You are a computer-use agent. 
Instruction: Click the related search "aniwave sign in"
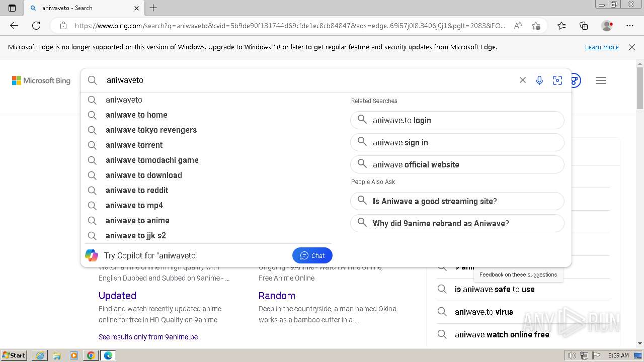[457, 142]
